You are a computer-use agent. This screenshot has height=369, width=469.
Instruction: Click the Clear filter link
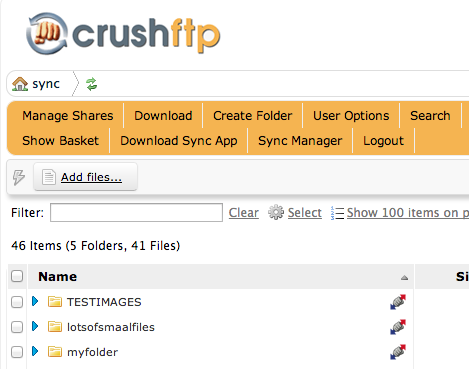point(244,213)
